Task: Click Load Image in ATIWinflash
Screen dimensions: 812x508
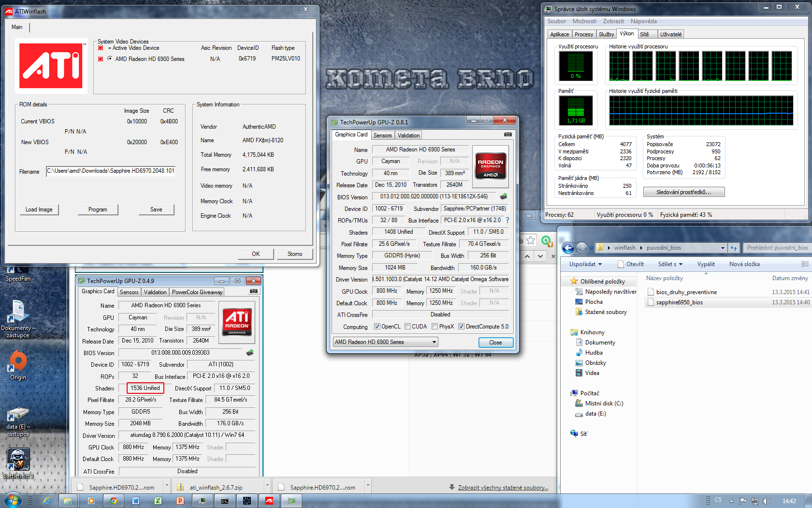Action: point(39,209)
